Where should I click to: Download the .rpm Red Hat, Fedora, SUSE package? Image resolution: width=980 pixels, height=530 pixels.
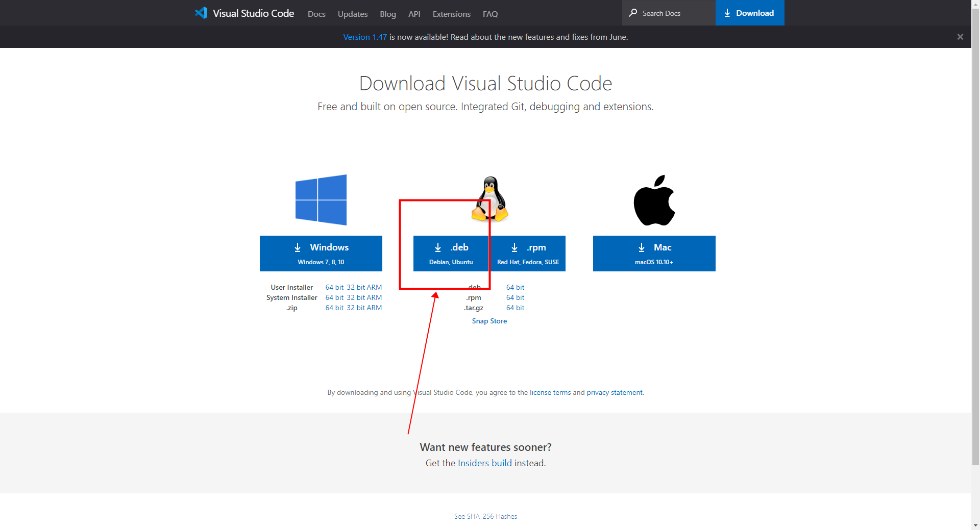(x=528, y=254)
